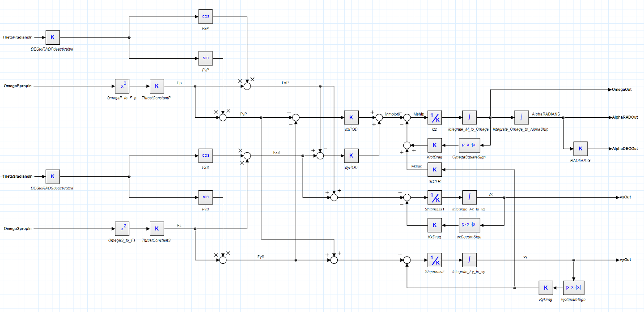Screen dimensions: 644x312
Task: Select the DEGtoRADPdeactivated gain block
Action: 52,38
